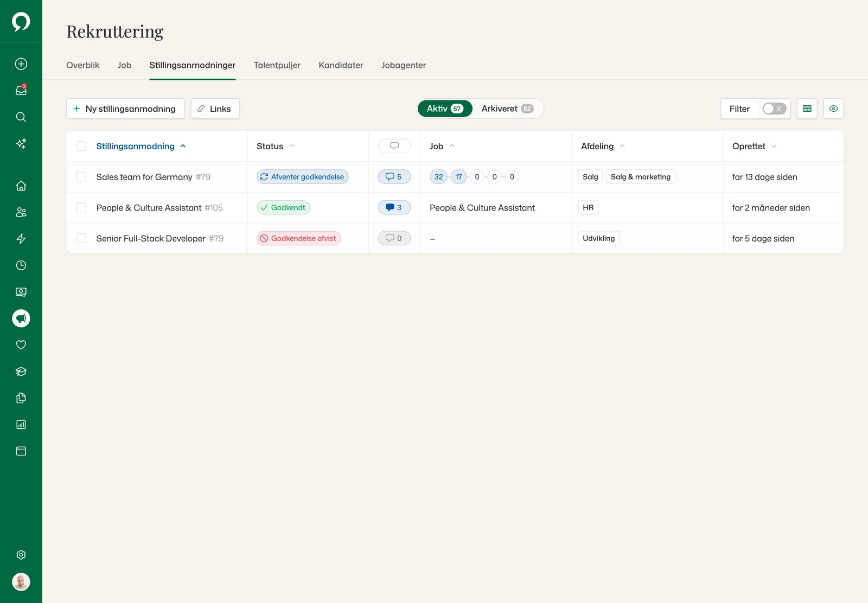
Task: Open the search icon in sidebar
Action: (21, 117)
